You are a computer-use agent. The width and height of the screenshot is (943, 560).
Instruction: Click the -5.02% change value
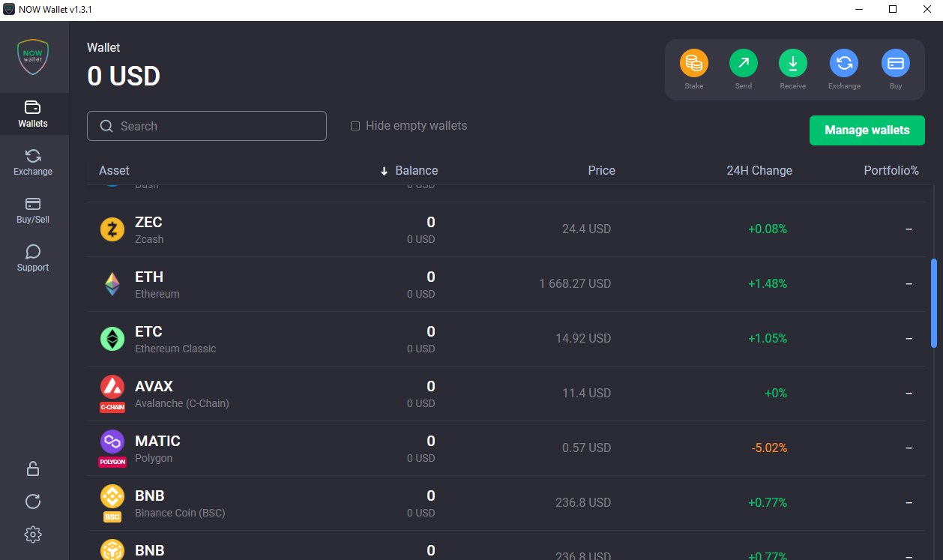coord(769,448)
